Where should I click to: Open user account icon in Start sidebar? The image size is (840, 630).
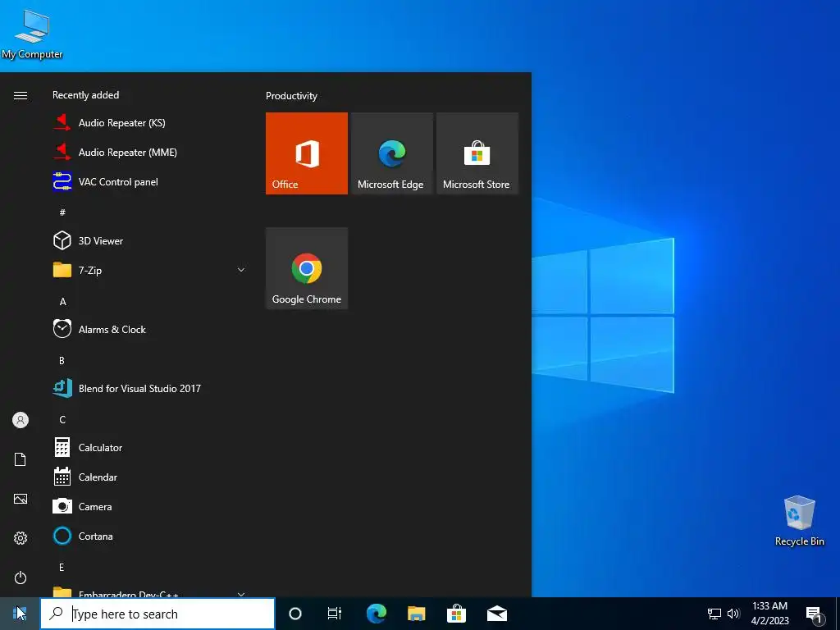[x=21, y=420]
